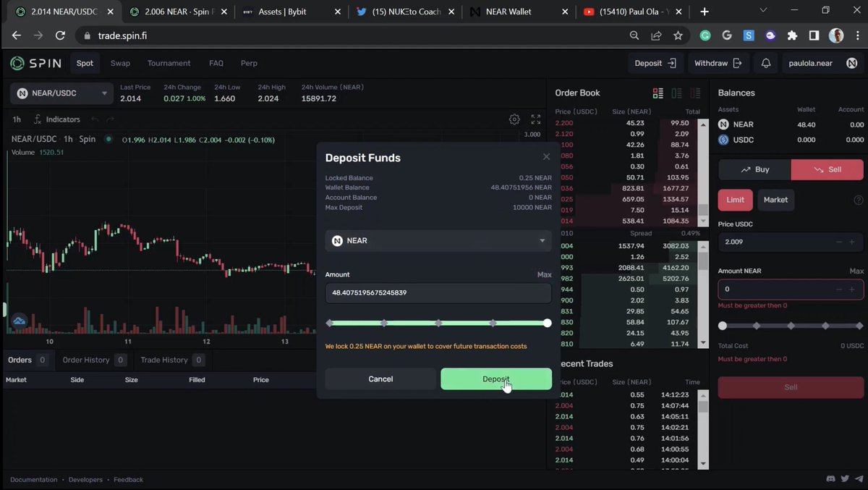Open a new browser tab

coord(705,12)
